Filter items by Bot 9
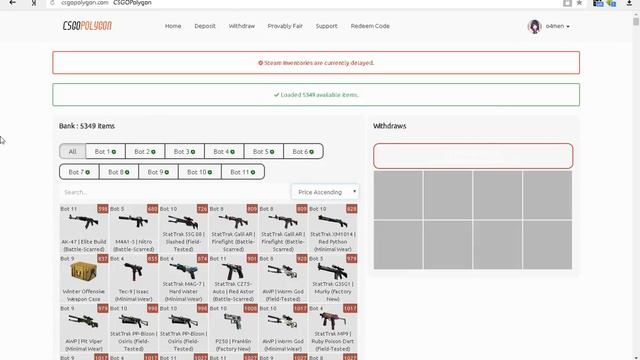This screenshot has height=360, width=640. [x=158, y=172]
